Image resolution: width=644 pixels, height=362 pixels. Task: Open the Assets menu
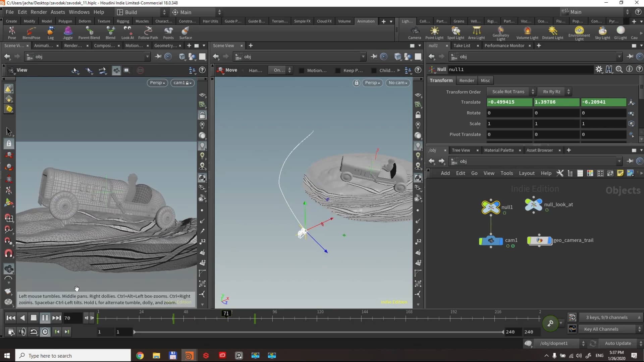58,12
